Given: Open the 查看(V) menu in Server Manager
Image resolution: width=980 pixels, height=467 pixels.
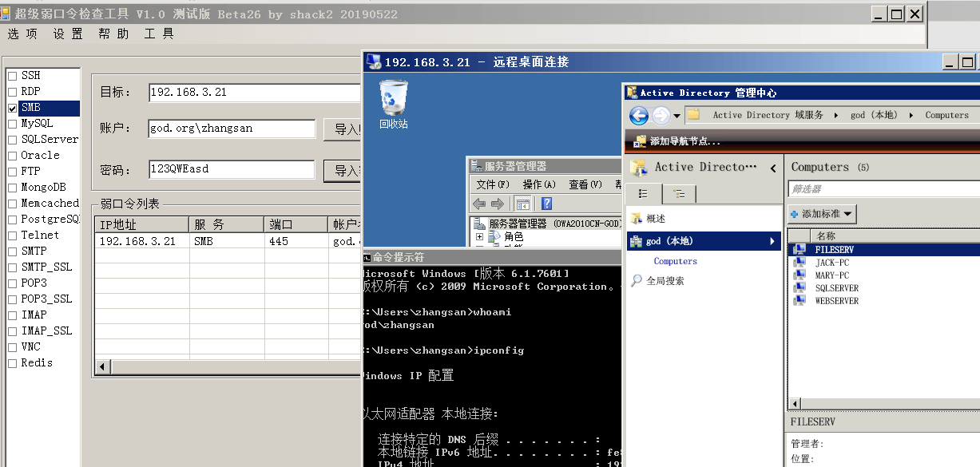Looking at the screenshot, I should [585, 184].
